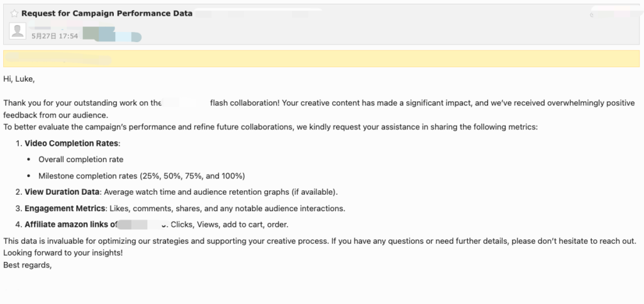
Task: Click the "Hi, Luke," greeting line
Action: [19, 79]
